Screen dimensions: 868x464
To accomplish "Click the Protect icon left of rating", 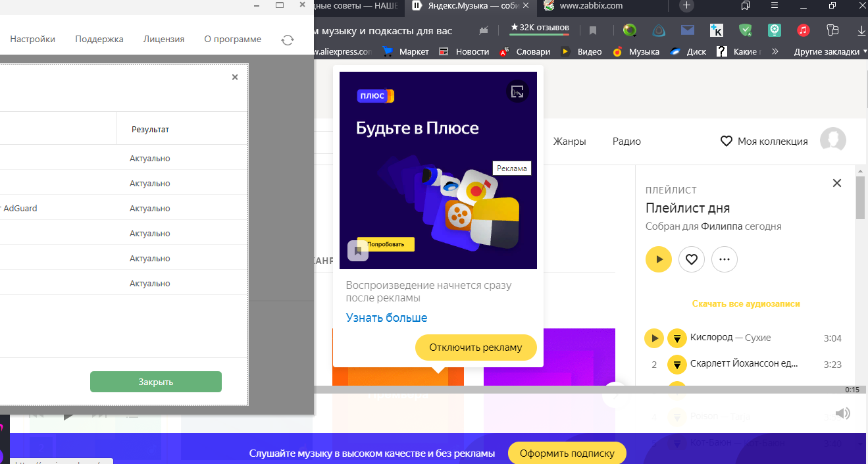I will pyautogui.click(x=484, y=30).
